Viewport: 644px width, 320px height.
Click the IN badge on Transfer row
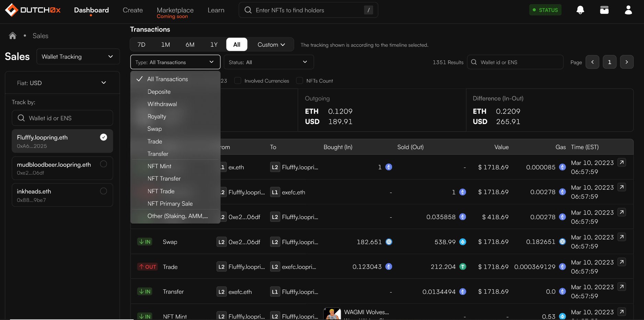145,292
